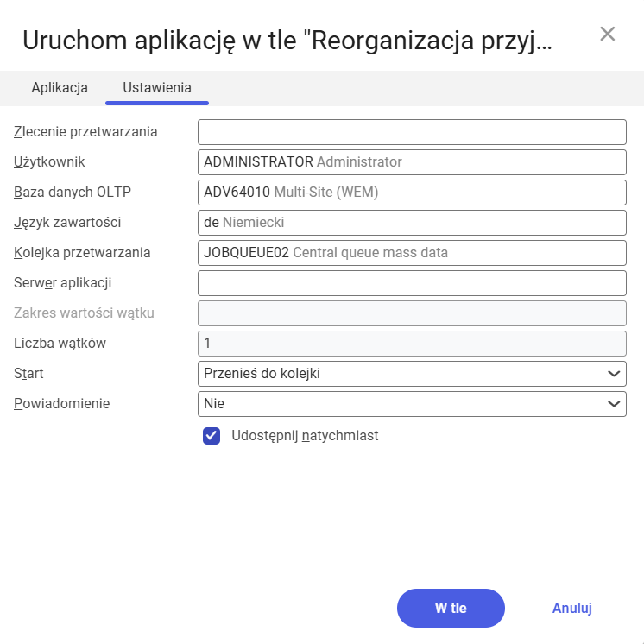
Task: Expand the Powiadomienie dropdown arrow
Action: [614, 403]
